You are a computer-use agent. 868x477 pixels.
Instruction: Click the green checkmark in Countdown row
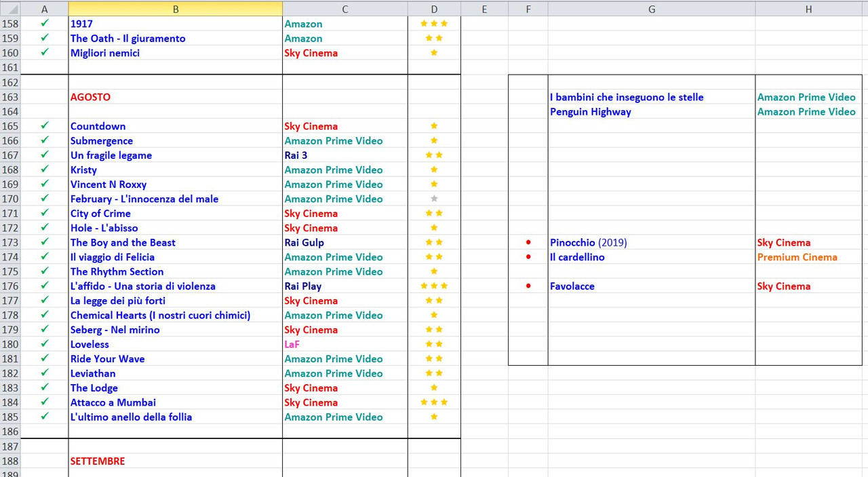[45, 126]
